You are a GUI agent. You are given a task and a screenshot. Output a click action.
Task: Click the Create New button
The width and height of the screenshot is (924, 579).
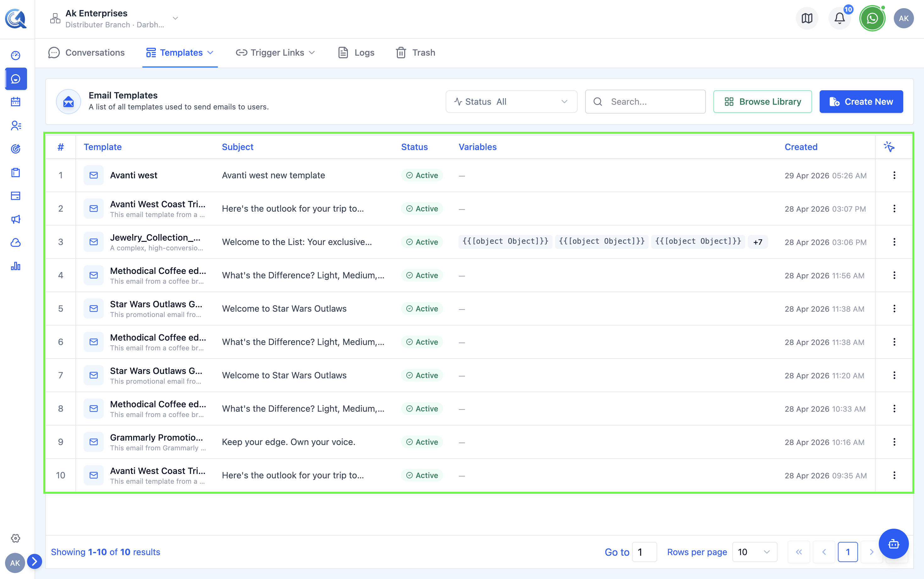click(x=861, y=102)
